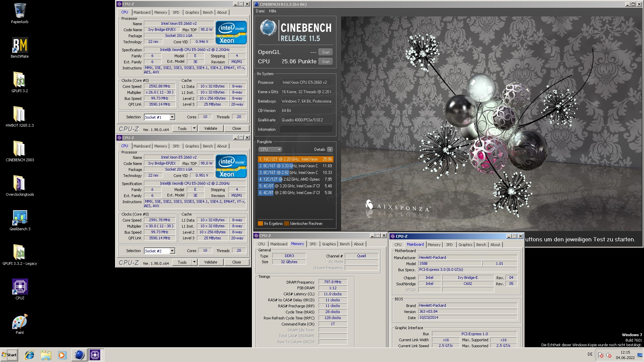Click the Core Speed value 2991.78 MHz
This screenshot has height=362, width=644.
pyautogui.click(x=160, y=220)
